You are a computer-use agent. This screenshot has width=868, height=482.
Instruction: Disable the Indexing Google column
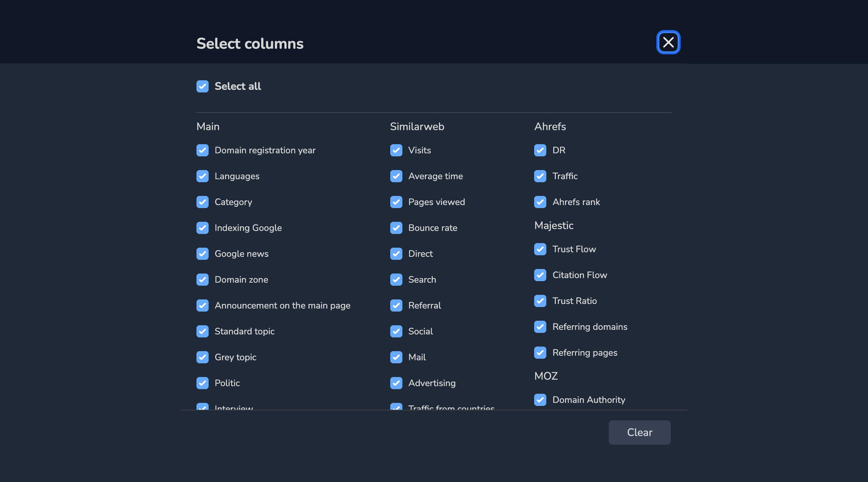pos(203,228)
